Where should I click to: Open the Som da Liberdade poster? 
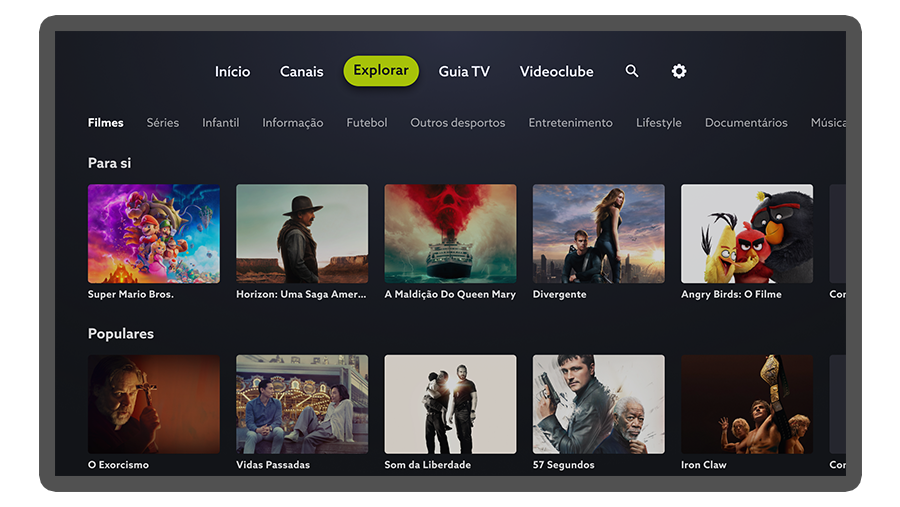click(451, 404)
